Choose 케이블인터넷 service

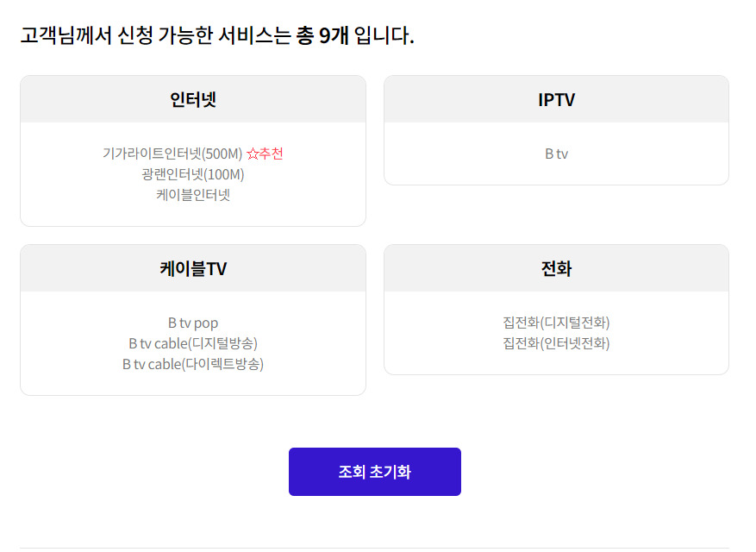tap(193, 195)
